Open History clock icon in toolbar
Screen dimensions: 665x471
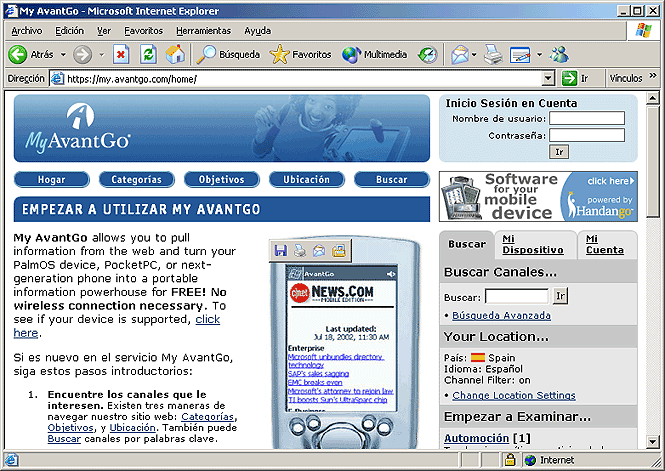coord(428,55)
